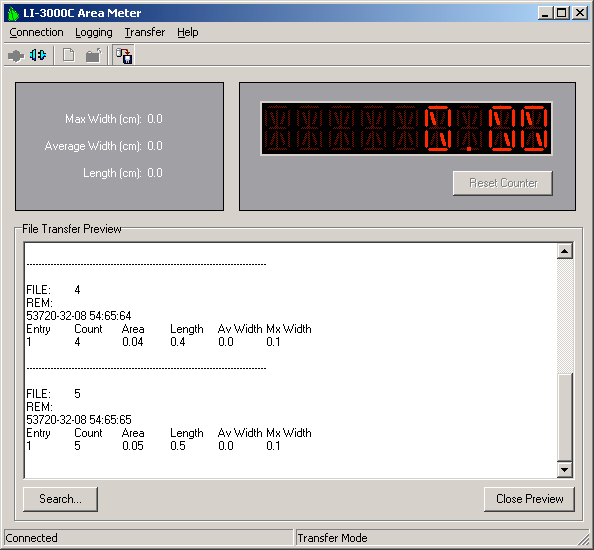The width and height of the screenshot is (594, 550).
Task: Click the preview scrollbar down arrow
Action: [564, 470]
